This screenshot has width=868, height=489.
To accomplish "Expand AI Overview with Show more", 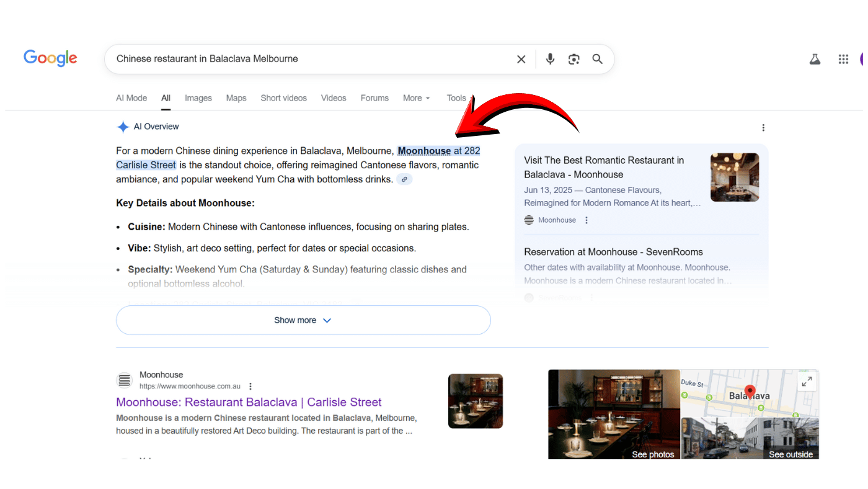I will [x=303, y=320].
